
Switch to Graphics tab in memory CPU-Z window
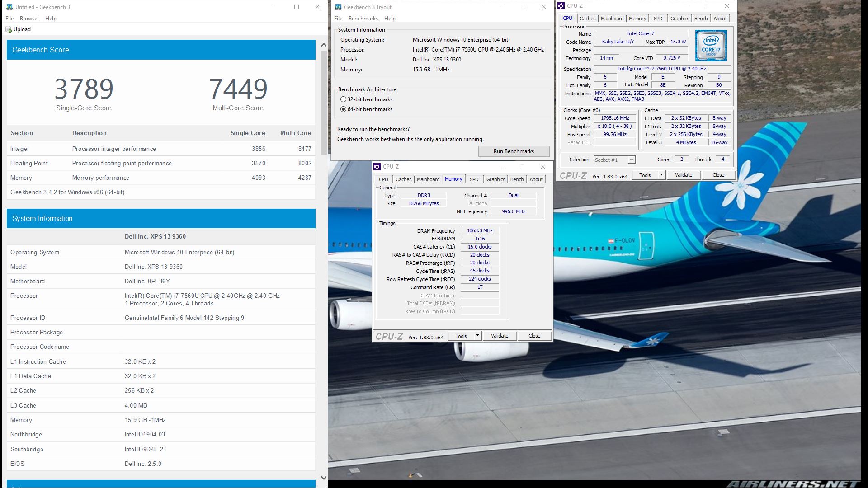[495, 179]
